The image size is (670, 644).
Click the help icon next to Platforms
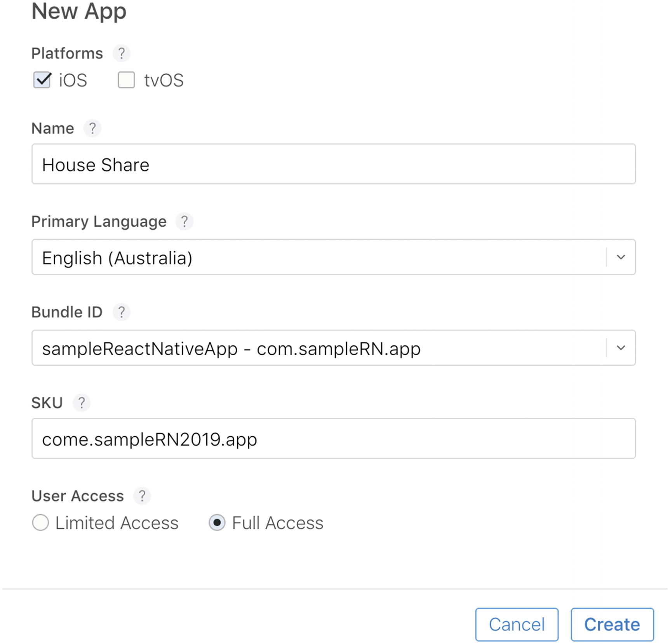pos(121,53)
